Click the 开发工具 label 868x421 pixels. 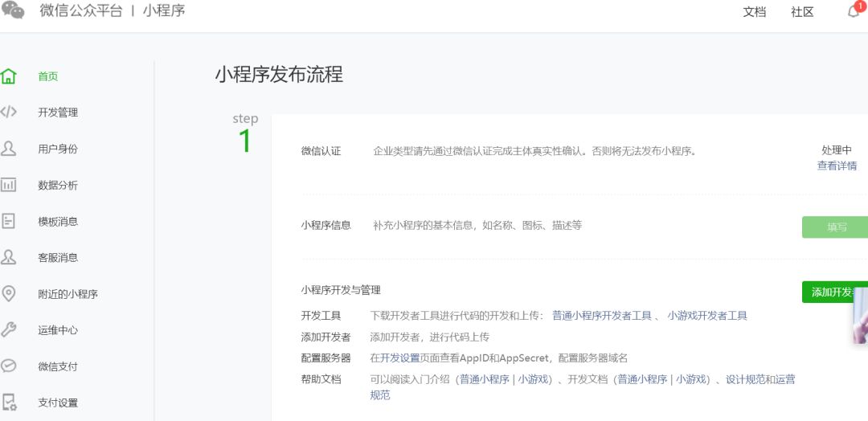pos(321,316)
